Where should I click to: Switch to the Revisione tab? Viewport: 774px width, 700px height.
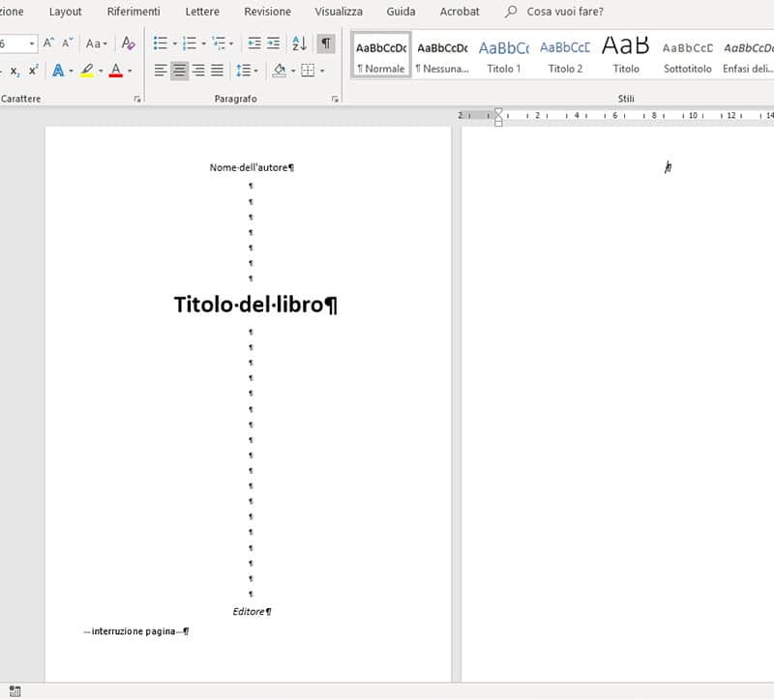click(x=268, y=12)
